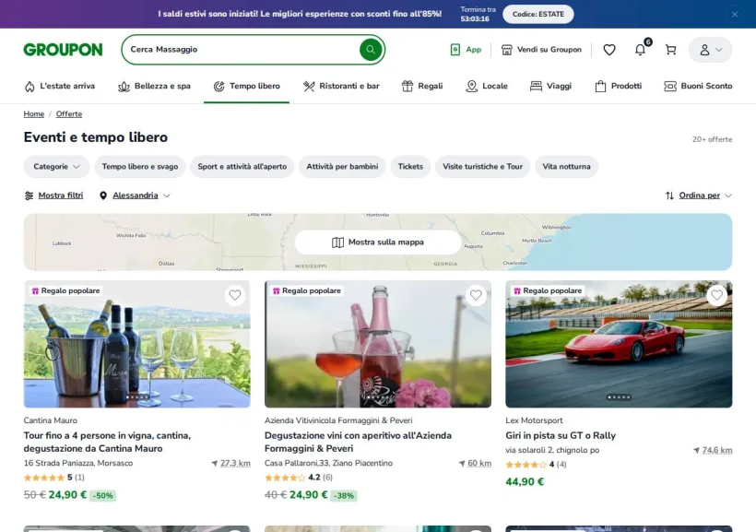Screen dimensions: 756x532
Task: Click Mostra sulla mappa button
Action: click(x=378, y=242)
